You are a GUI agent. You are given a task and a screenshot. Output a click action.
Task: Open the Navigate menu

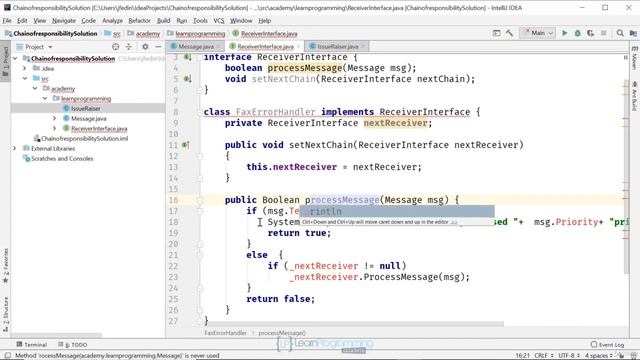64,20
